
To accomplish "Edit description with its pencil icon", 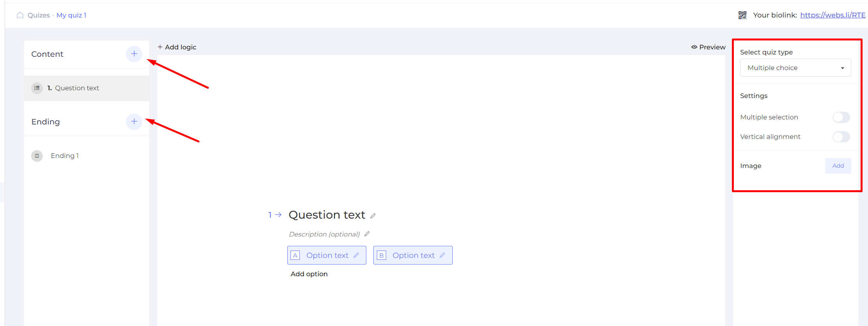I will (x=367, y=234).
